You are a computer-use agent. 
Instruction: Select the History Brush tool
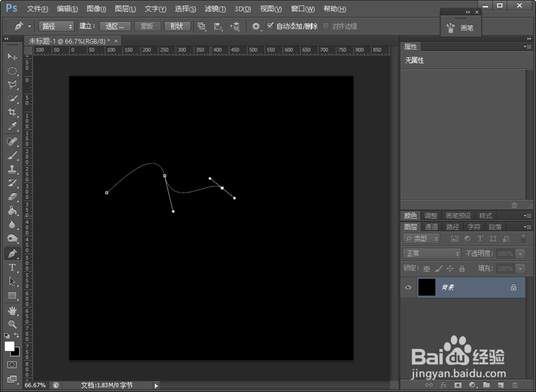(x=12, y=183)
